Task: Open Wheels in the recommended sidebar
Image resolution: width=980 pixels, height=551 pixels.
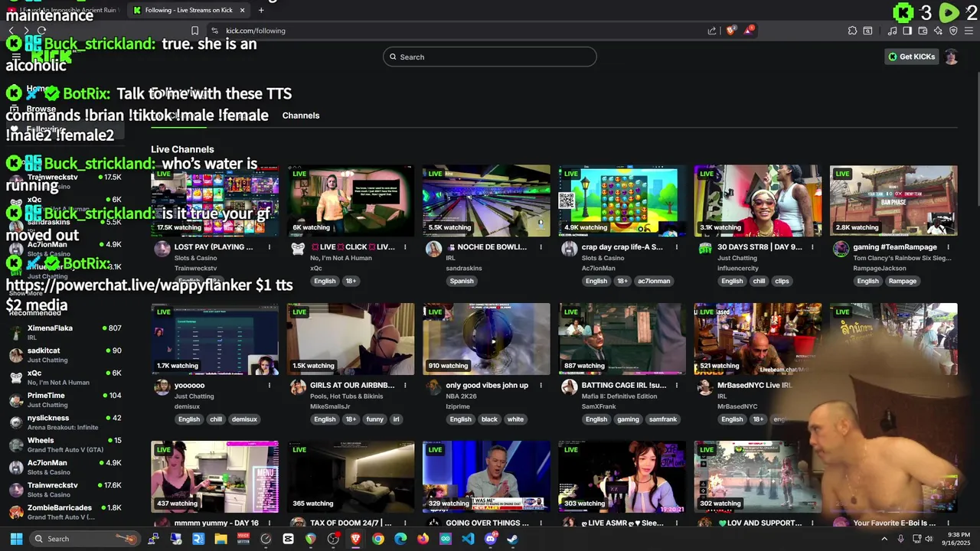Action: pos(65,445)
